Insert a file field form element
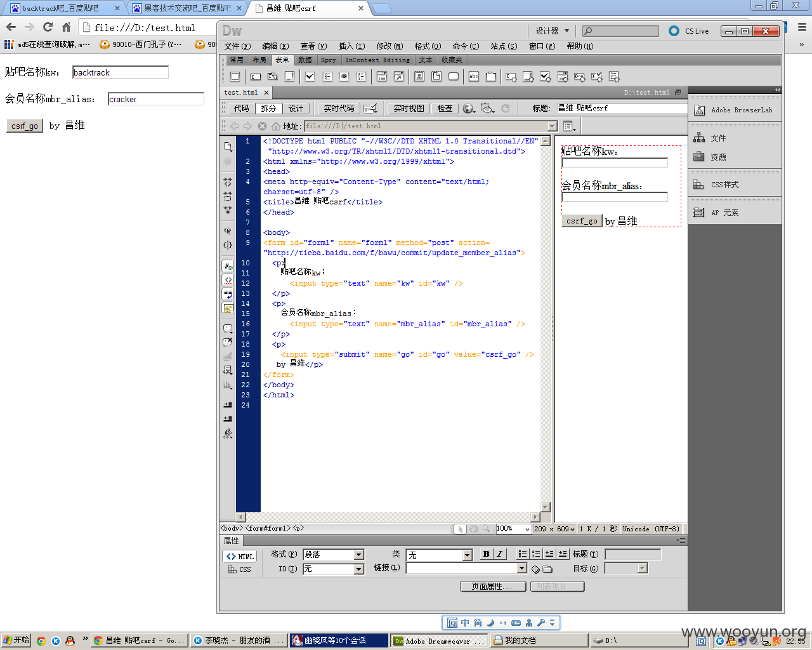 pos(436,76)
